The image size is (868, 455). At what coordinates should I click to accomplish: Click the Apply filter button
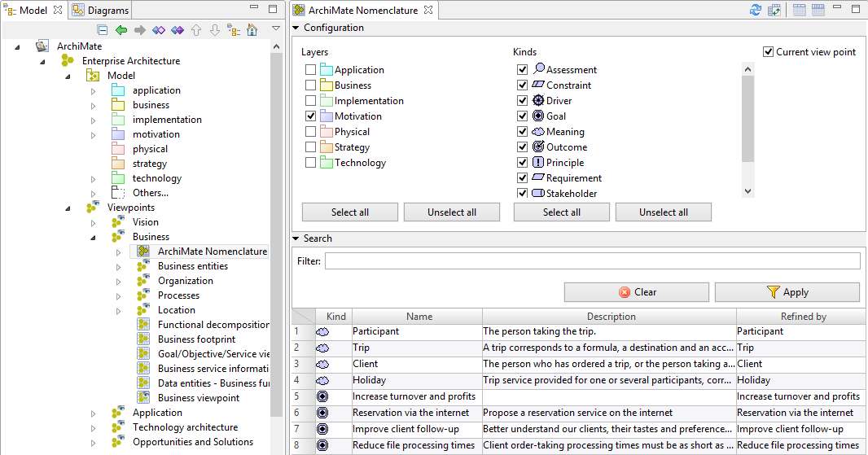(x=787, y=292)
